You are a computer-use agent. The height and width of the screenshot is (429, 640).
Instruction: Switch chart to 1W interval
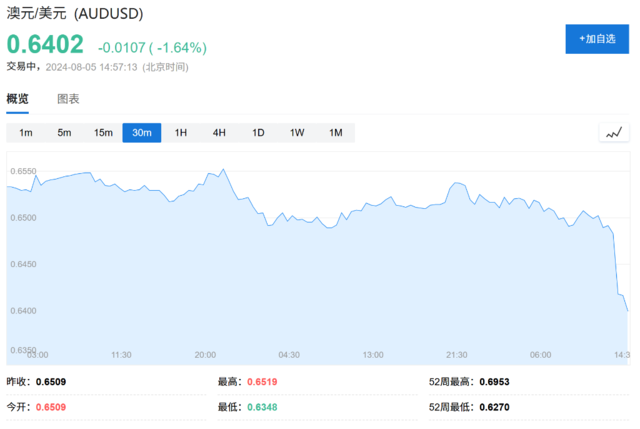coord(297,133)
